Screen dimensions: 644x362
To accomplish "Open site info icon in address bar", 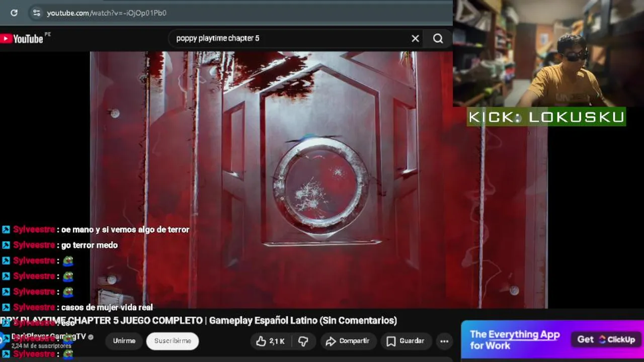I will click(x=36, y=13).
